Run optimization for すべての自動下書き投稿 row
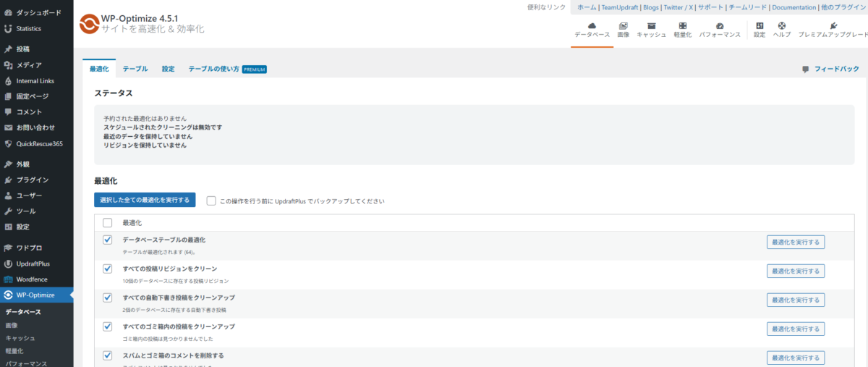The image size is (868, 367). tap(796, 300)
